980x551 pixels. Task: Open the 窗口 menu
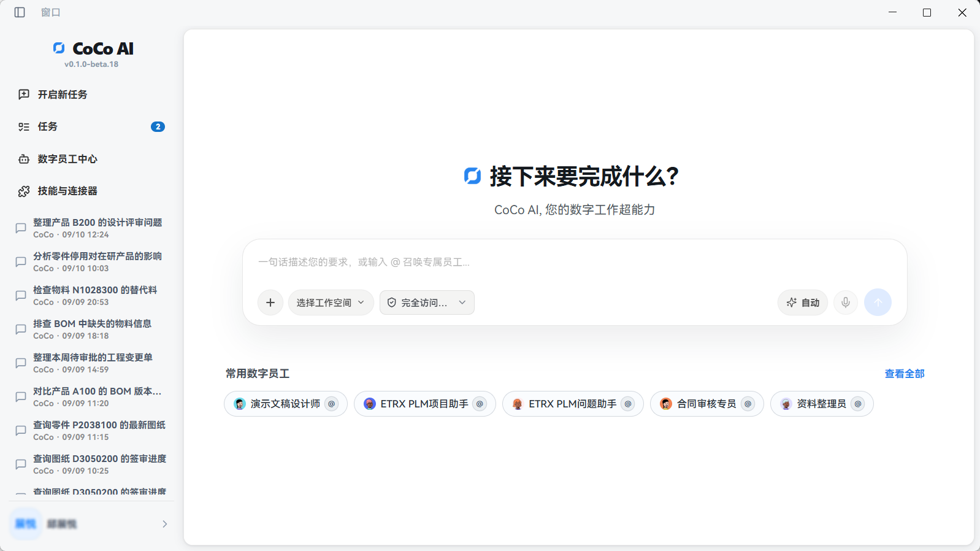[x=50, y=12]
